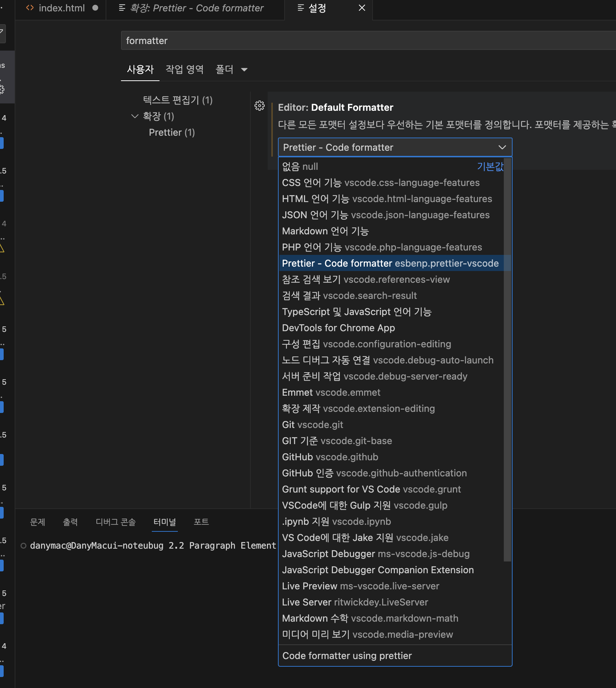This screenshot has height=688, width=616.
Task: Select Prettier (1) in settings tree
Action: point(172,132)
